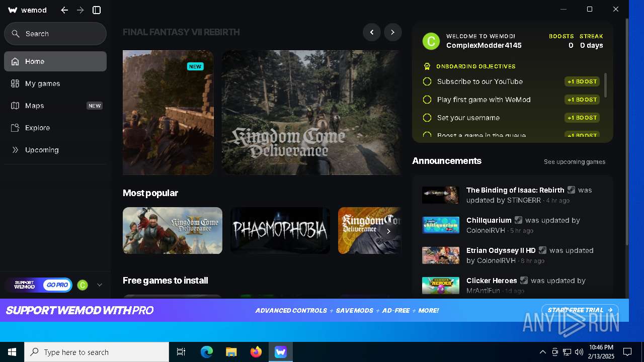This screenshot has width=644, height=362.
Task: Open Kingdom Come Deliverance II popular card
Action: point(173,230)
